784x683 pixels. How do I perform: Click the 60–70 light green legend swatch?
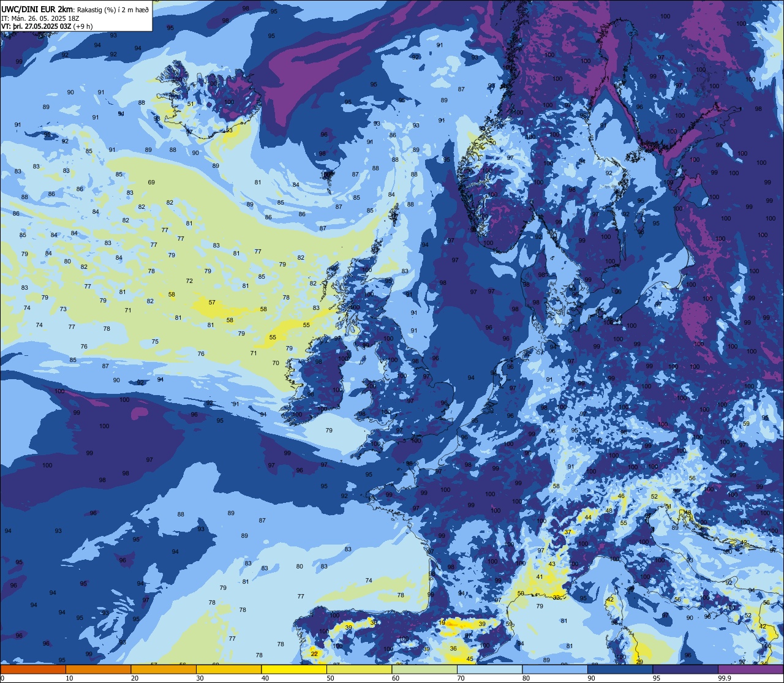point(424,669)
